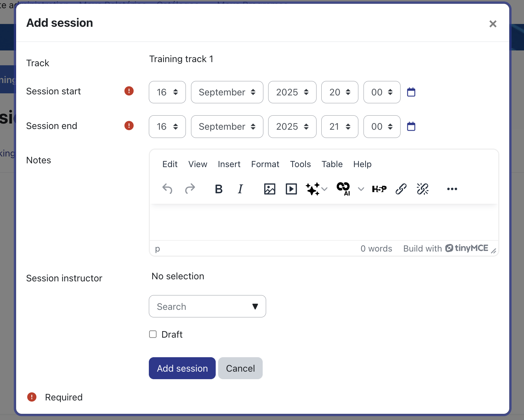The height and width of the screenshot is (420, 524).
Task: Open Session start minute dropdown
Action: pyautogui.click(x=382, y=92)
